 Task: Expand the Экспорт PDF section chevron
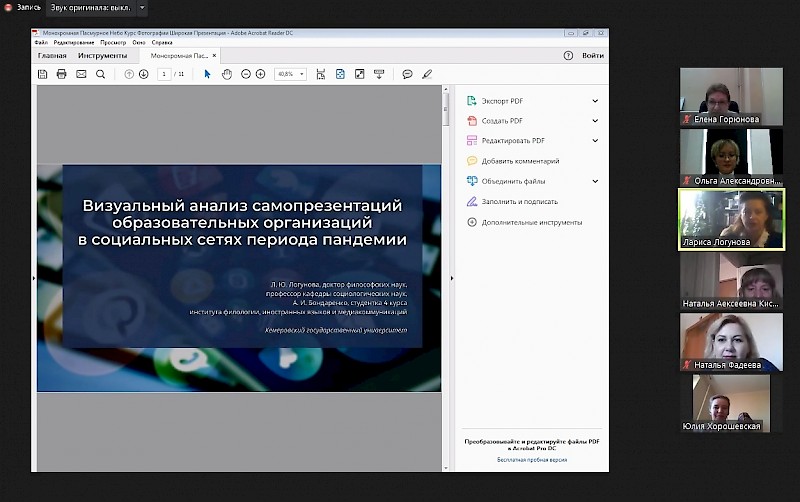coord(595,101)
